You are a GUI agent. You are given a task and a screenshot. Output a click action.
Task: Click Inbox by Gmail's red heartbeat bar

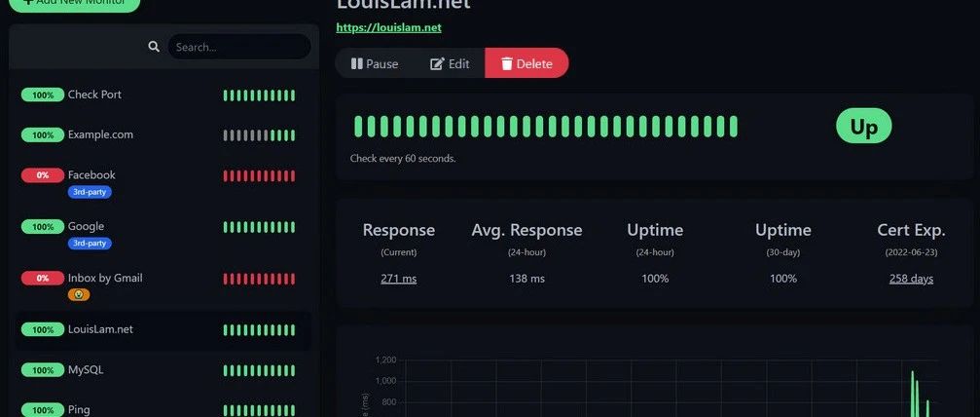(x=260, y=279)
